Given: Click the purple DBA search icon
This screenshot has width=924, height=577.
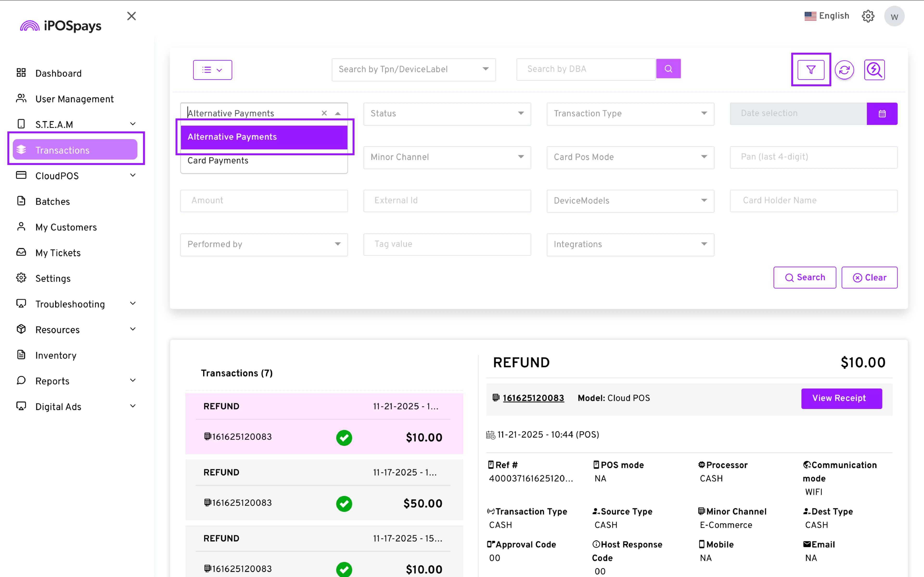Looking at the screenshot, I should [x=668, y=69].
